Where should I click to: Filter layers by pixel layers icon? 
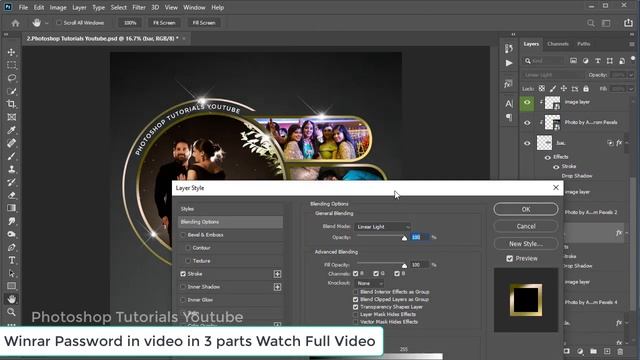(x=573, y=61)
